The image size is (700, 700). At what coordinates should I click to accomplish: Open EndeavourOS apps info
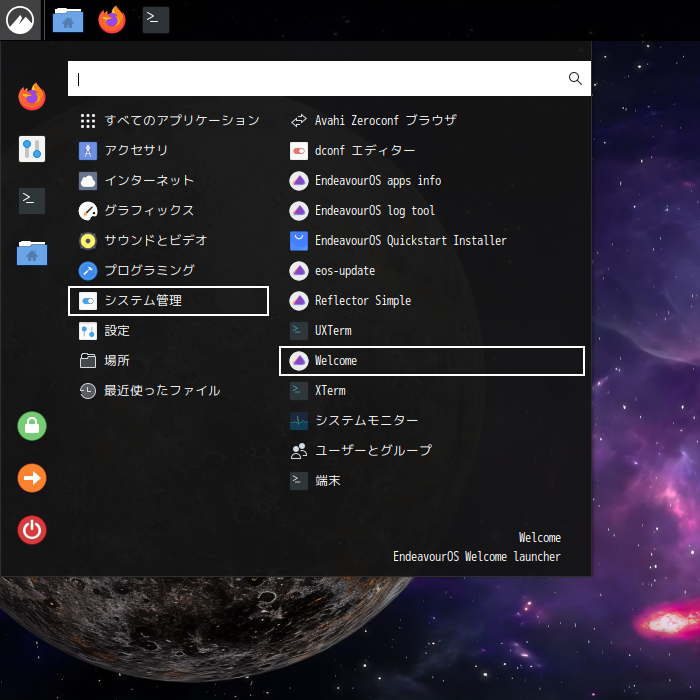(432, 180)
